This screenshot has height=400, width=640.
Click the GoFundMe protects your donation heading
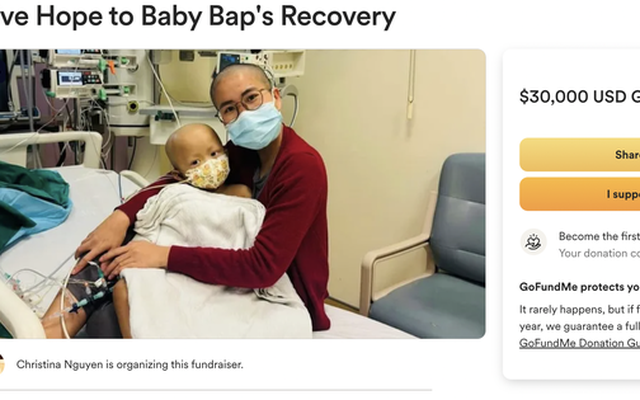tap(580, 287)
